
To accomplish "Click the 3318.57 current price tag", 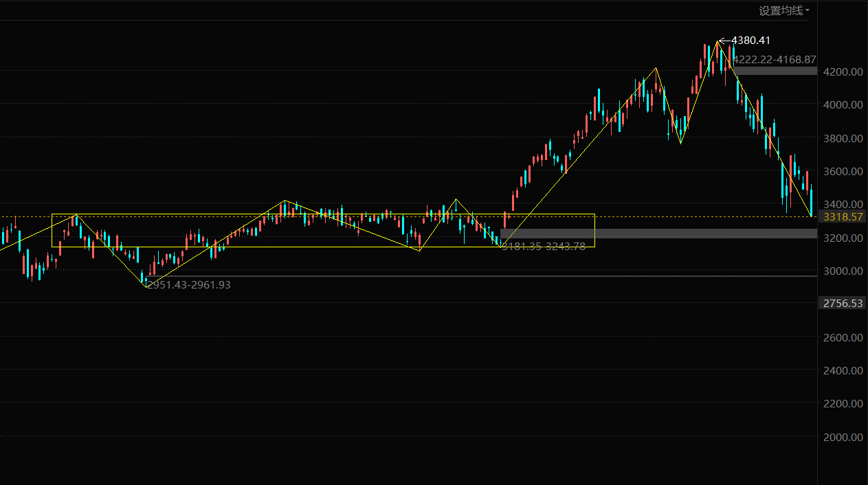I will point(843,216).
